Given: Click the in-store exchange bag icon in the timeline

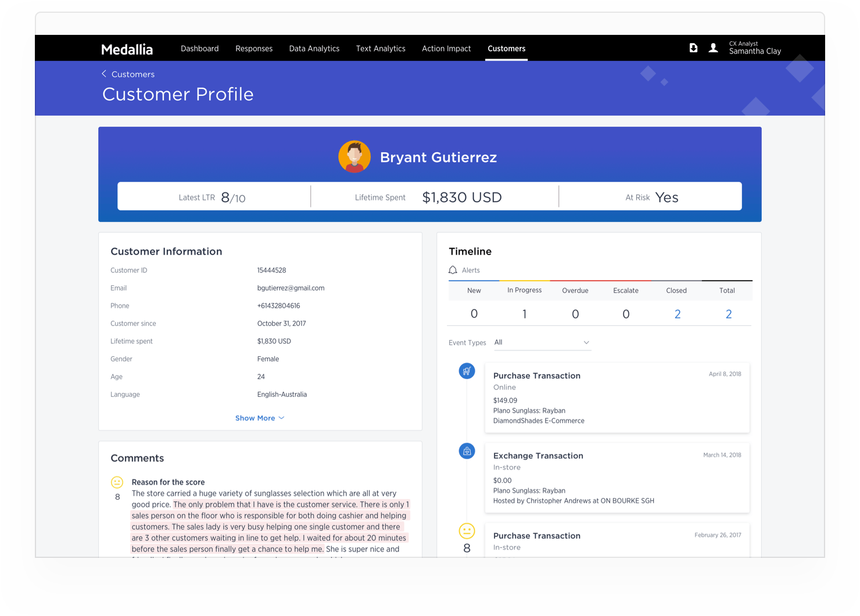Looking at the screenshot, I should 467,451.
